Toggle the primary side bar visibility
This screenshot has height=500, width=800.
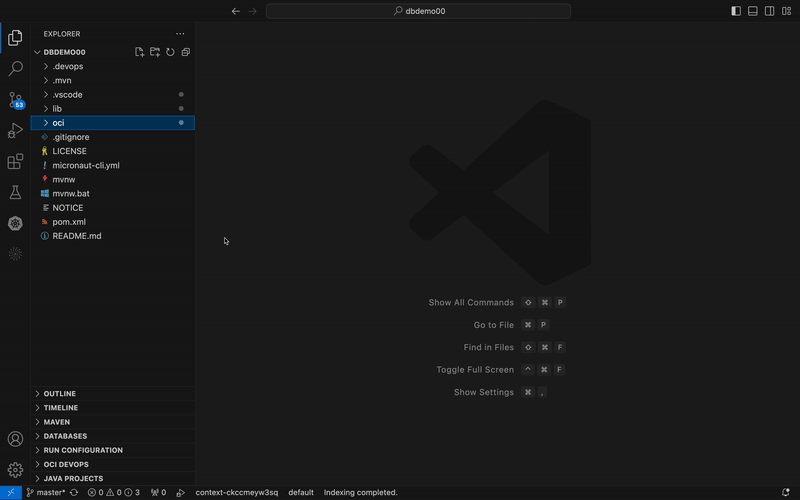click(736, 11)
